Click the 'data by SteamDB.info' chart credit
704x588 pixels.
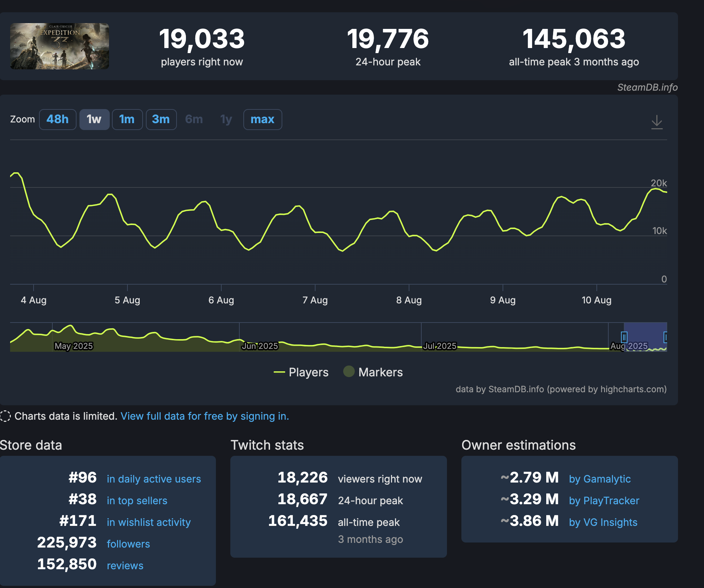point(561,389)
